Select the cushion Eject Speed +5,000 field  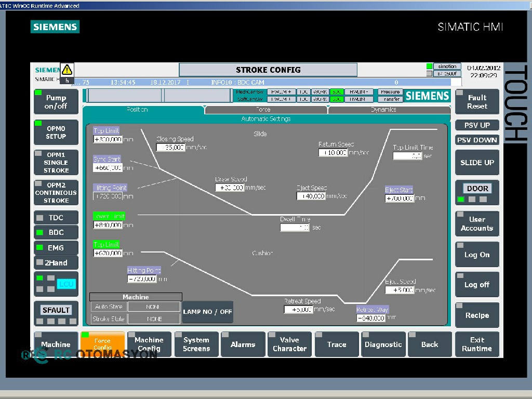[400, 290]
